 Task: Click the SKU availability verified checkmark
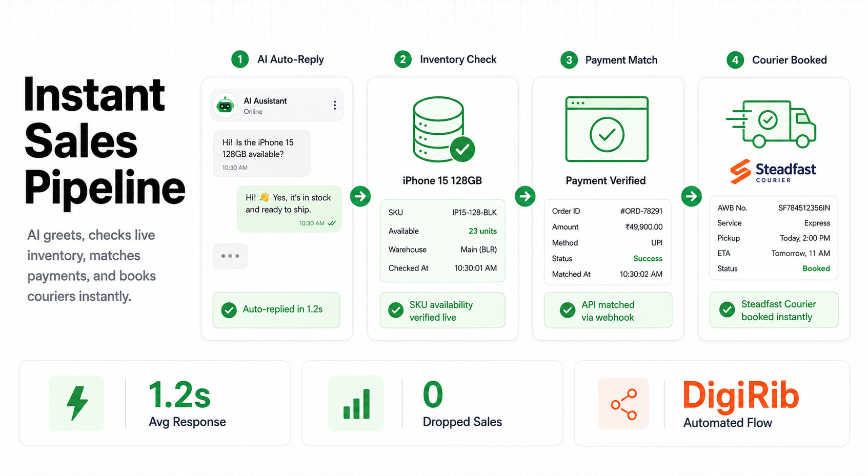[396, 311]
